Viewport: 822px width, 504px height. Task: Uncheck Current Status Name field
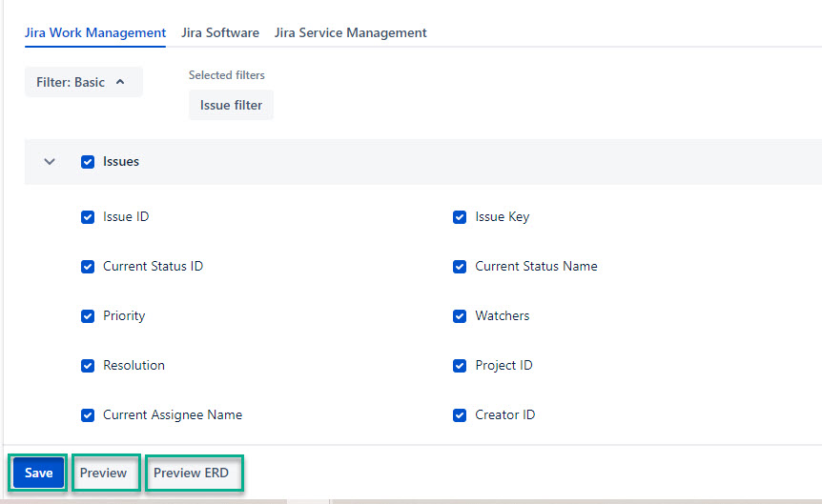pyautogui.click(x=460, y=267)
